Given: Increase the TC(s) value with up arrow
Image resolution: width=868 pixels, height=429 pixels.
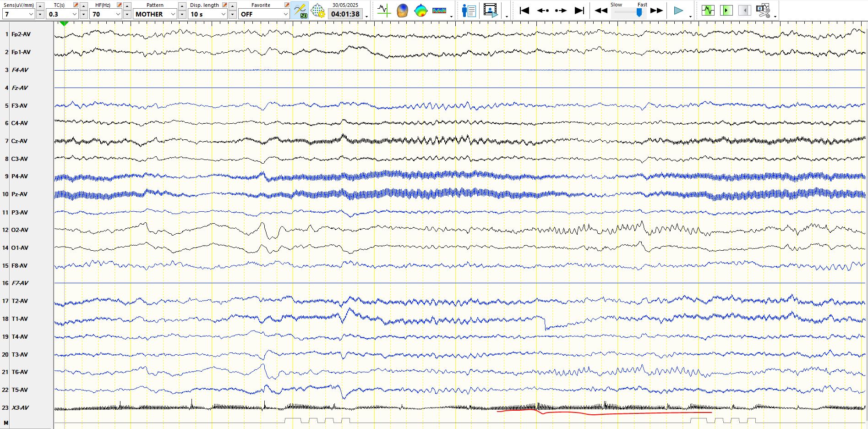Looking at the screenshot, I should tap(83, 5).
